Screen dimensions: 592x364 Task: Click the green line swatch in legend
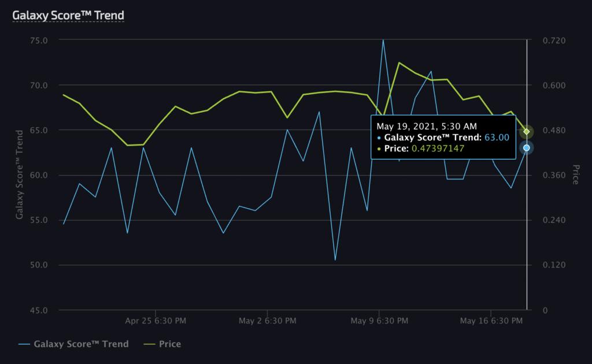coord(150,344)
